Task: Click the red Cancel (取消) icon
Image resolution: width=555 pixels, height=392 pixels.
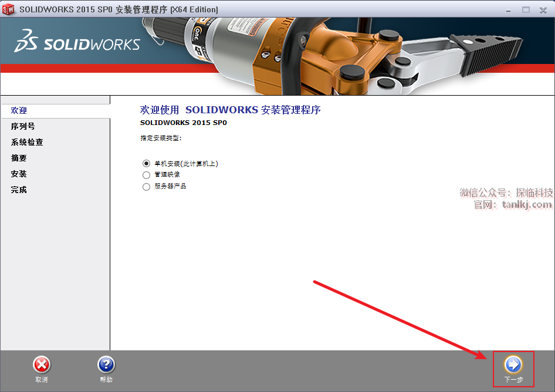Action: pyautogui.click(x=42, y=365)
